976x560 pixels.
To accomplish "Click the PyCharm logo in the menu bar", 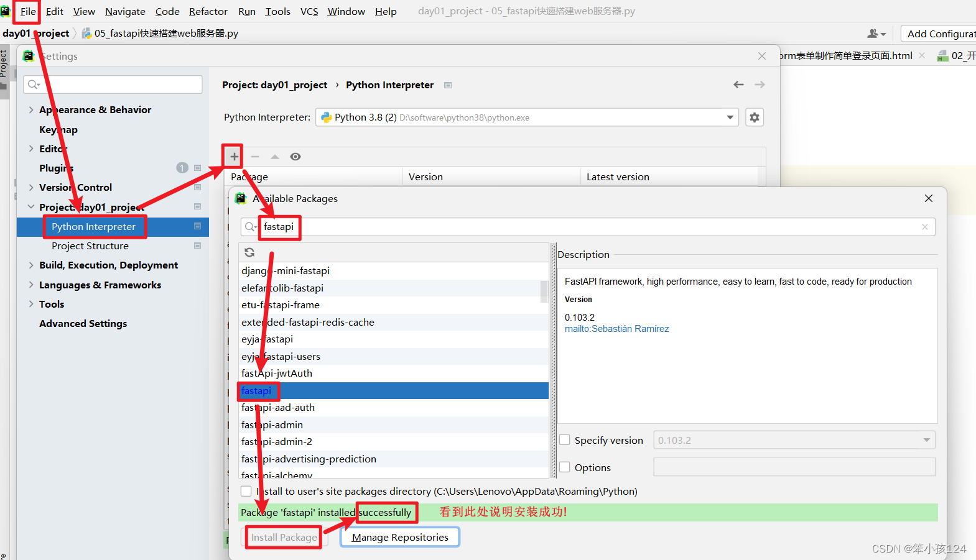I will [6, 11].
